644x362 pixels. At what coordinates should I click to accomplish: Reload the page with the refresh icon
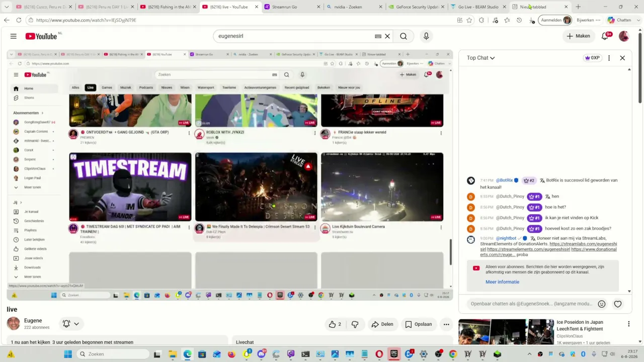click(19, 20)
